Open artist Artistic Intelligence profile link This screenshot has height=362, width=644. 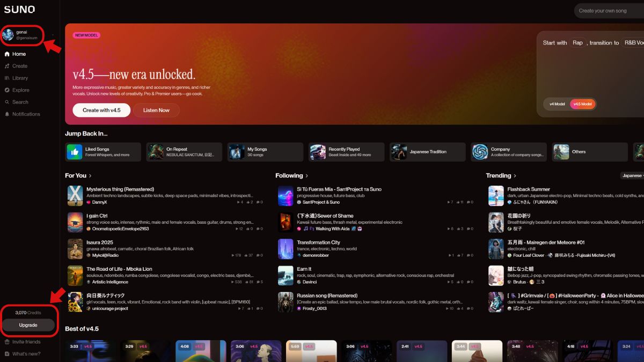110,282
